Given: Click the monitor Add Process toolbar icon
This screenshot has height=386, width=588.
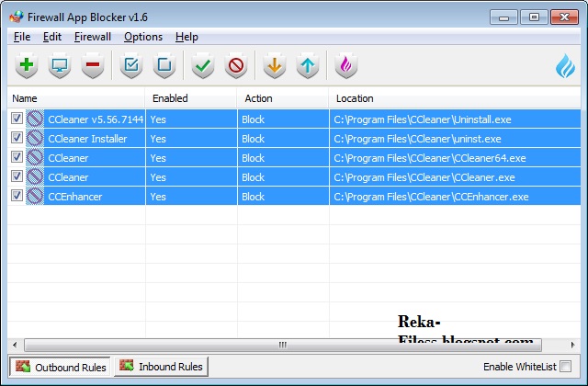Looking at the screenshot, I should coord(60,65).
